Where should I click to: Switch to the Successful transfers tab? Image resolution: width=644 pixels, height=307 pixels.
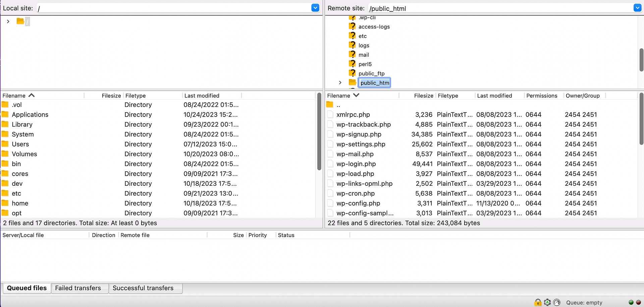[143, 288]
